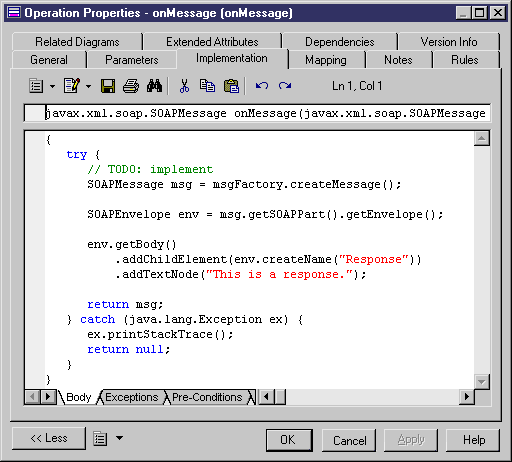Click the OK button
This screenshot has width=512, height=462.
289,440
